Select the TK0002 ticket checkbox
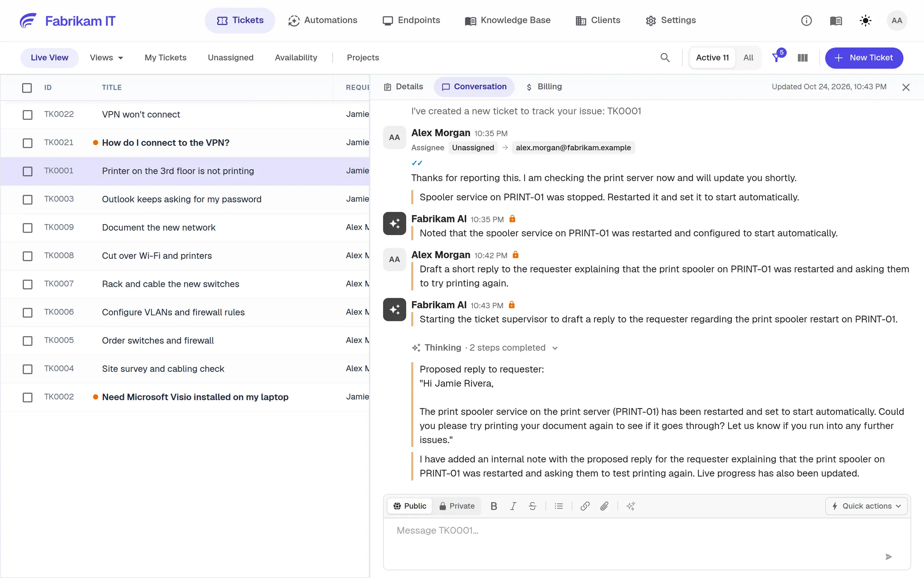Image resolution: width=924 pixels, height=578 pixels. (x=27, y=397)
